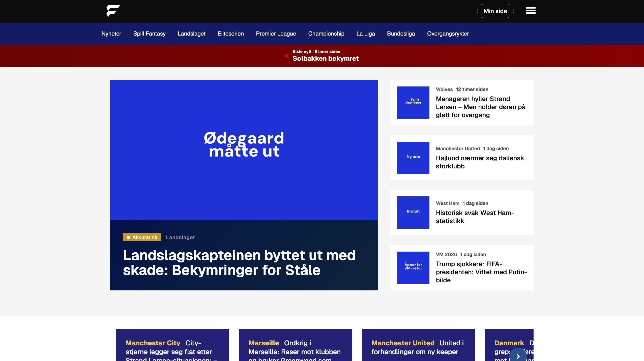Image resolution: width=644 pixels, height=361 pixels.
Task: Open the Manchester City carousel card
Action: click(172, 348)
